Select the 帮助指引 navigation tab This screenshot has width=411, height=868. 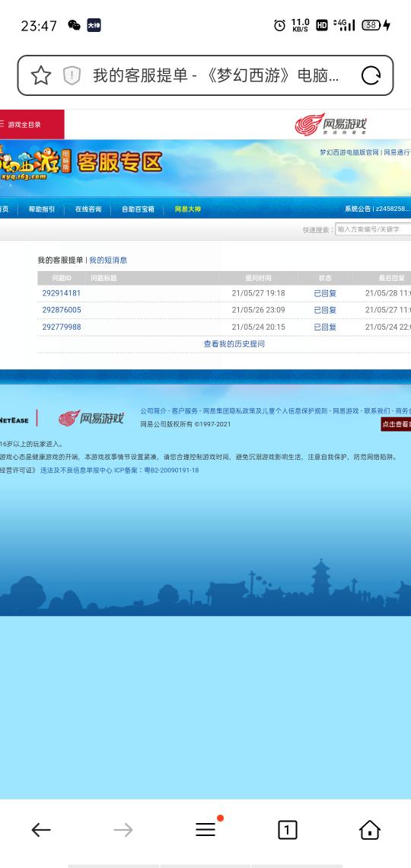click(42, 209)
